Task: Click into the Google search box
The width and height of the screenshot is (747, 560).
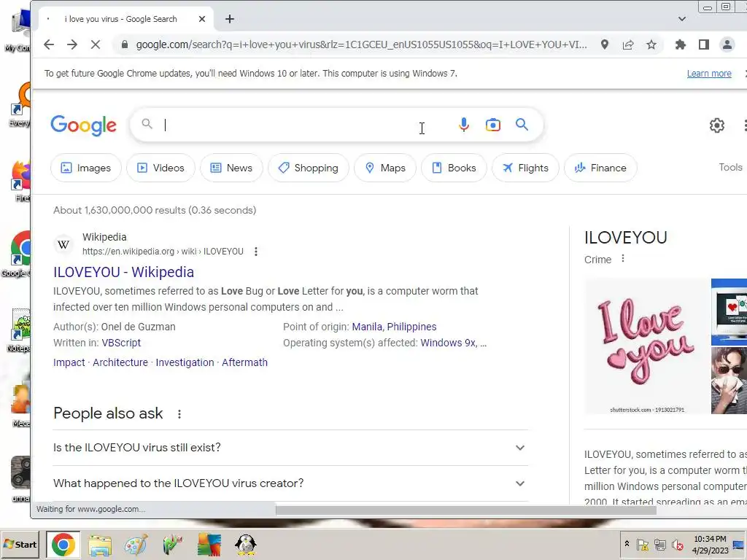Action: [305, 125]
